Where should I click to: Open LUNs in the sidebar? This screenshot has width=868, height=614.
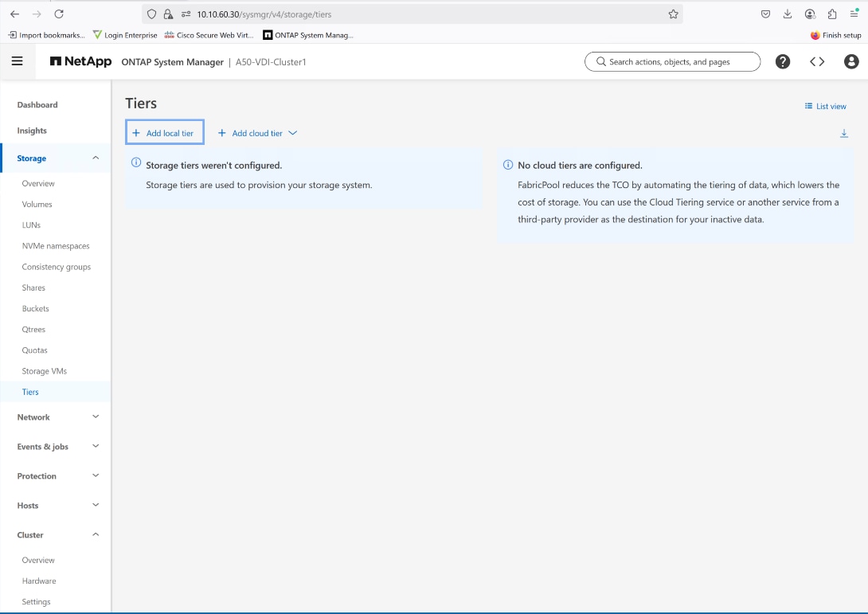[31, 225]
